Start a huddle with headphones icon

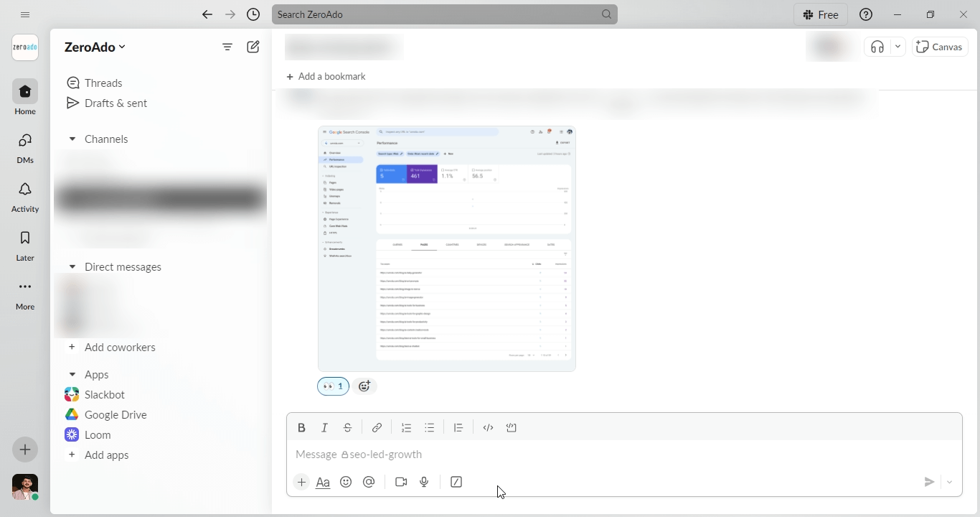pos(877,47)
